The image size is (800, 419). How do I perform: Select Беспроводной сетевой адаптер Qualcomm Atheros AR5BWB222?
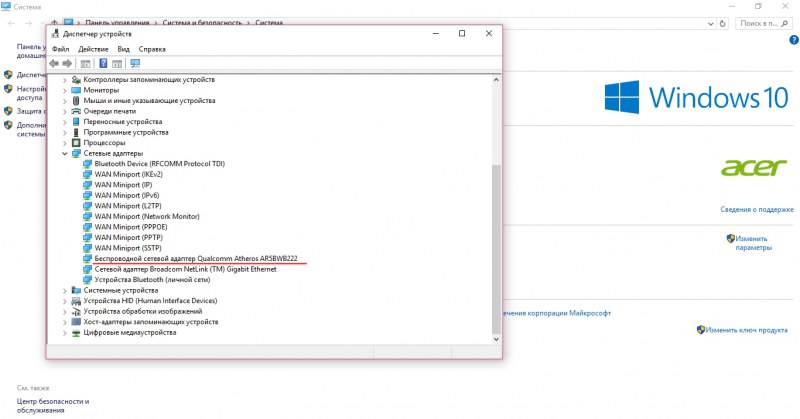[x=196, y=259]
